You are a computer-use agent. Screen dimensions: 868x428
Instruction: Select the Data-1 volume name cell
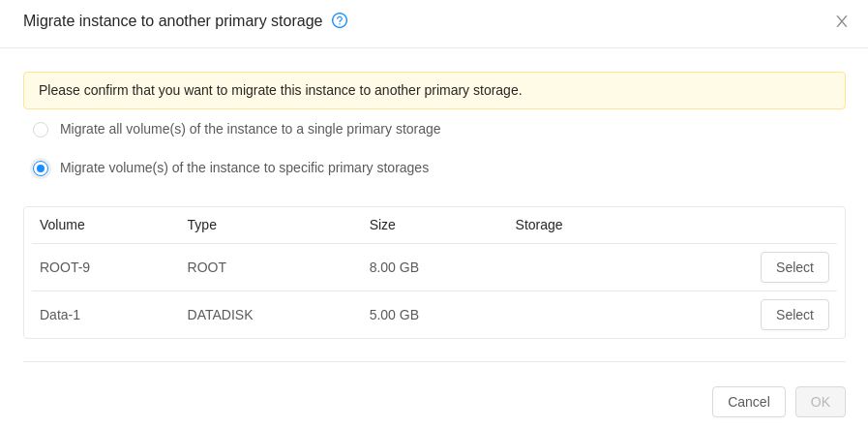60,315
